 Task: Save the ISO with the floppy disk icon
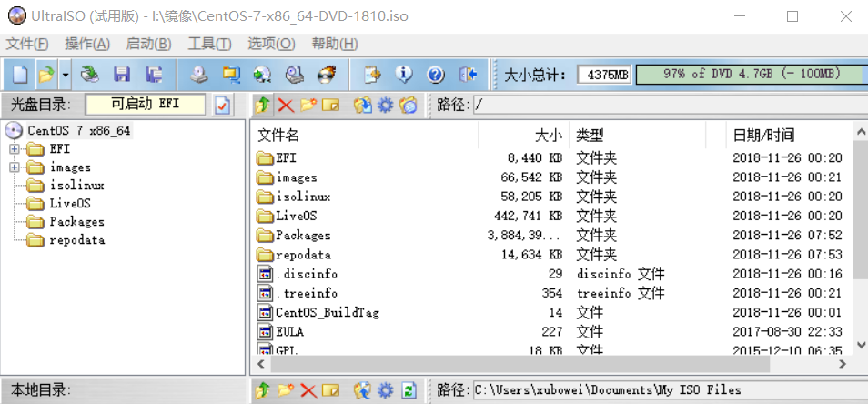[121, 75]
